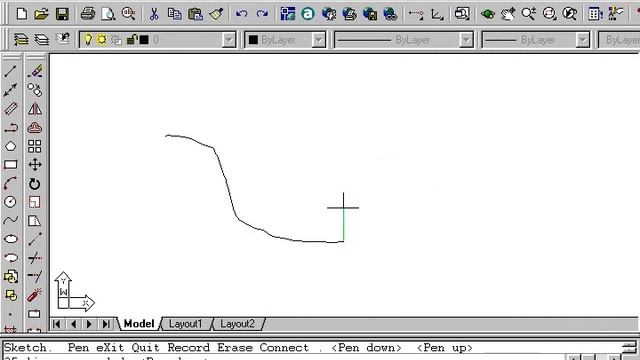Launch the Meet Now icon
Image resolution: width=640 pixels, height=360 pixels.
click(x=329, y=14)
